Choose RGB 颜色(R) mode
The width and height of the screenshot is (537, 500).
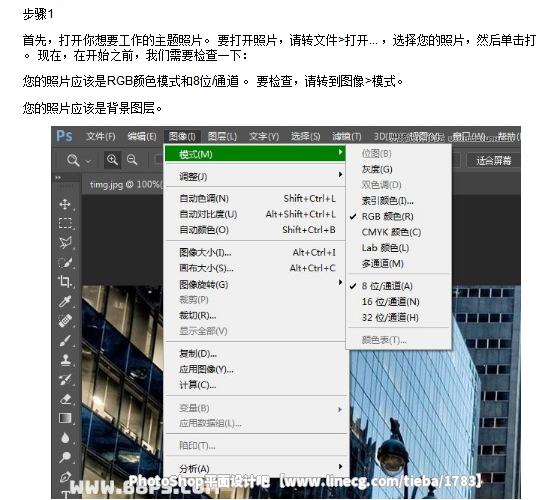point(387,216)
